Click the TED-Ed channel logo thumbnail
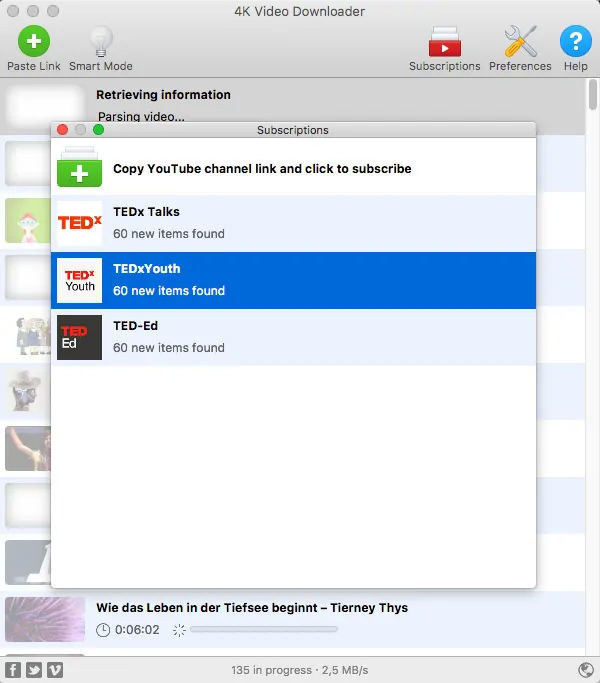This screenshot has width=600, height=683. point(79,337)
